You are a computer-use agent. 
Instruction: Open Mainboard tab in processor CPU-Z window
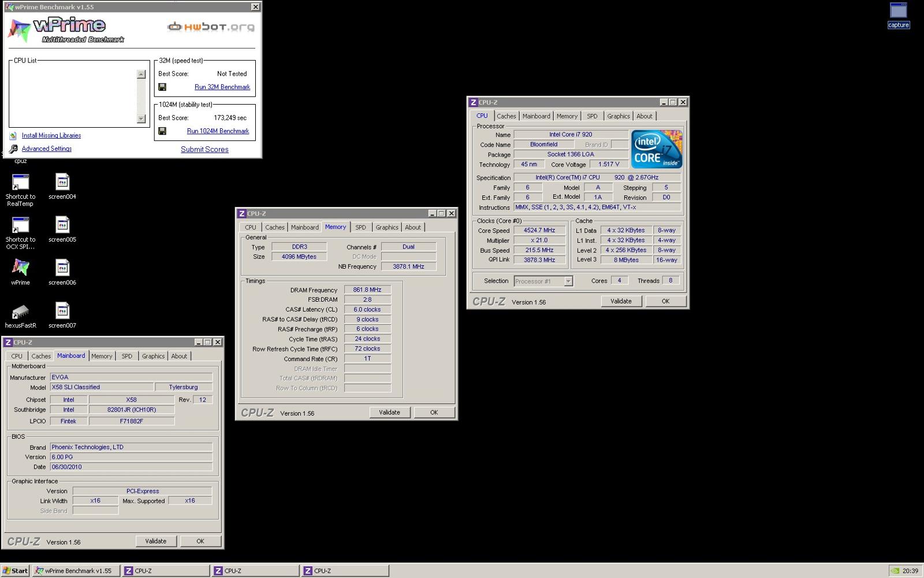[x=536, y=116]
